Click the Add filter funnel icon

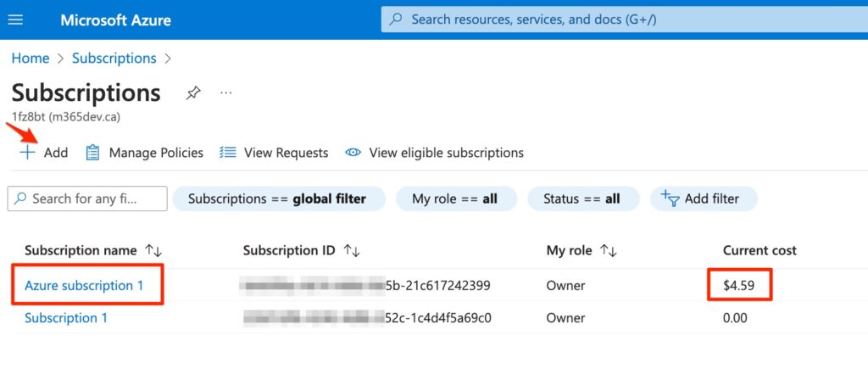click(x=670, y=199)
